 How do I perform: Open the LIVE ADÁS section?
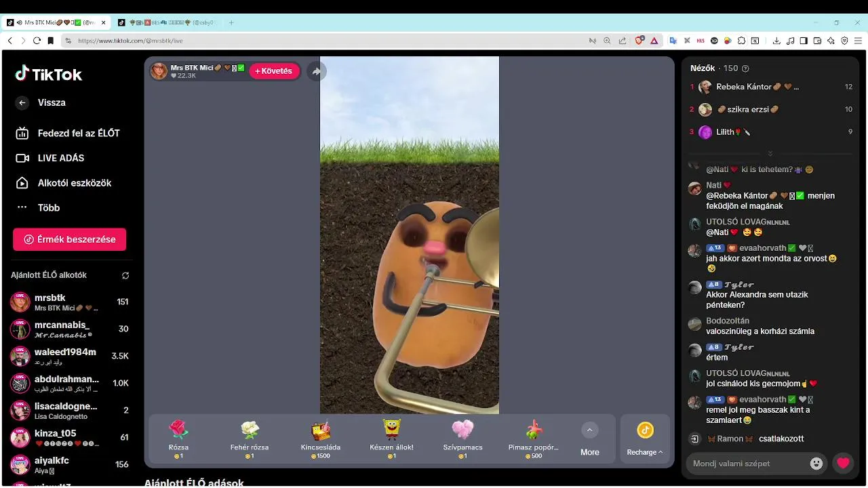coord(51,158)
